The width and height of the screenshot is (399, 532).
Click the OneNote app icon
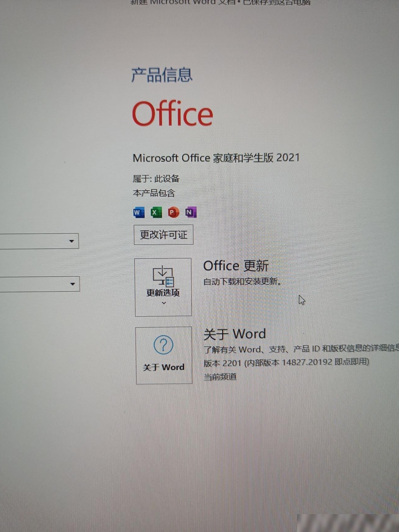click(x=191, y=212)
